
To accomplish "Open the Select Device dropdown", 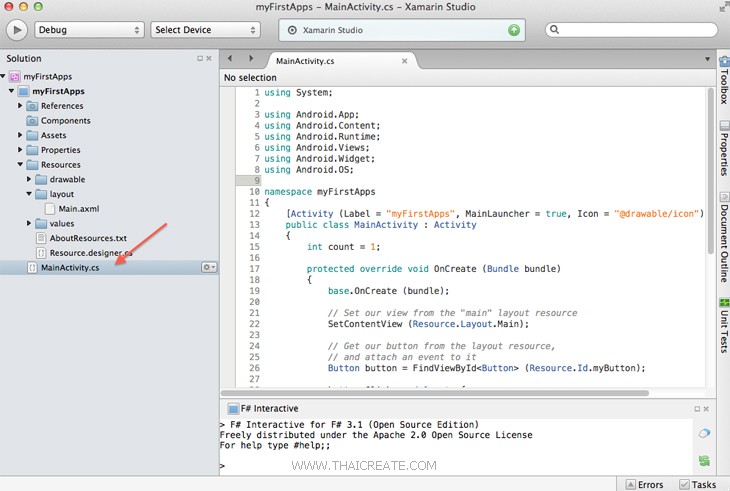I will click(205, 30).
